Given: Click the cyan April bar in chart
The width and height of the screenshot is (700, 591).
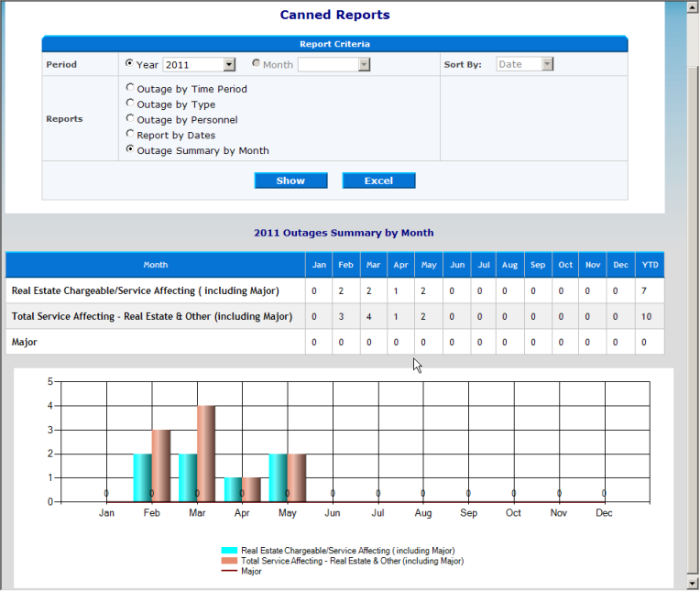Looking at the screenshot, I should (x=233, y=490).
